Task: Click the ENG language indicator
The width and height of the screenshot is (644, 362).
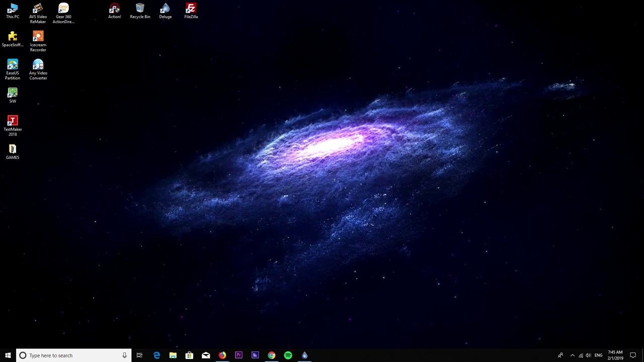Action: (x=599, y=355)
